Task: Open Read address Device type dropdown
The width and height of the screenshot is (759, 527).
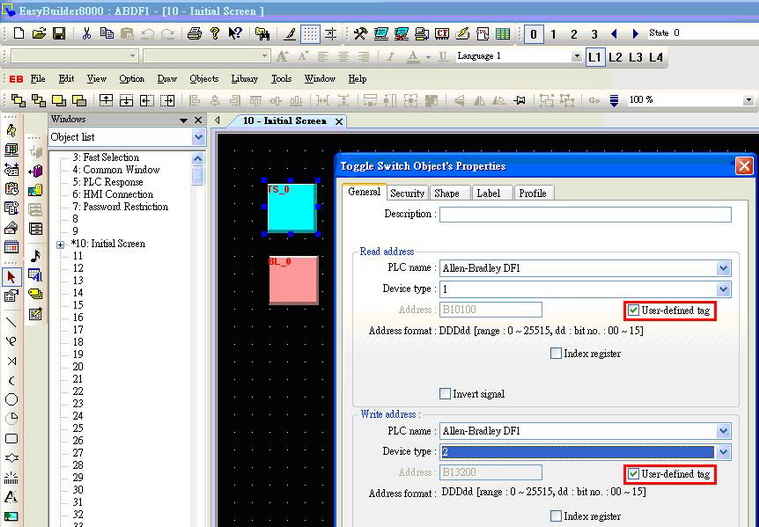Action: click(723, 289)
